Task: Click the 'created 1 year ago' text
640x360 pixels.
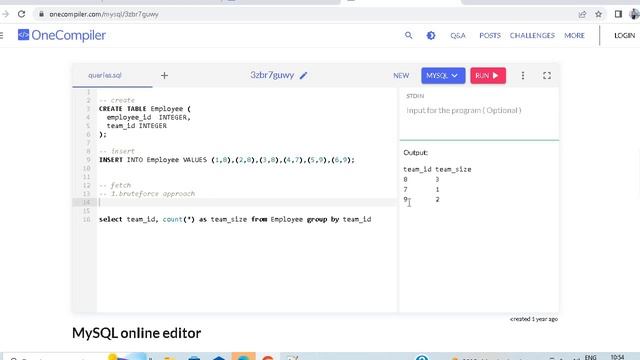Action: [x=534, y=319]
